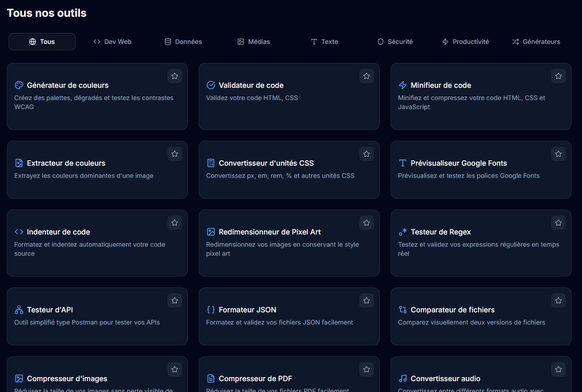The height and width of the screenshot is (392, 582).
Task: Click text "Outil simplifié type Postman pour tester vos APIs"
Action: [x=87, y=322]
